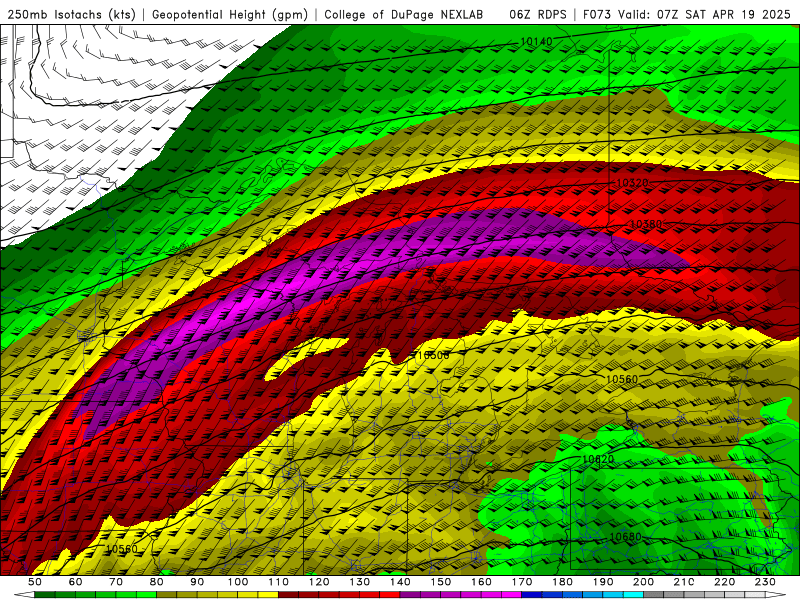This screenshot has height=600, width=800.
Task: Click the 200 knot legend value
Action: tap(643, 582)
